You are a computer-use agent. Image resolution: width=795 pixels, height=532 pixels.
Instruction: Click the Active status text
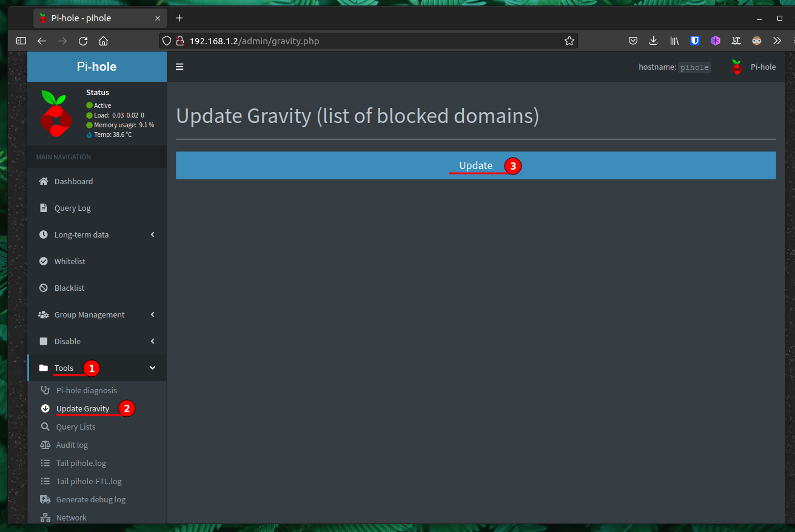click(102, 105)
